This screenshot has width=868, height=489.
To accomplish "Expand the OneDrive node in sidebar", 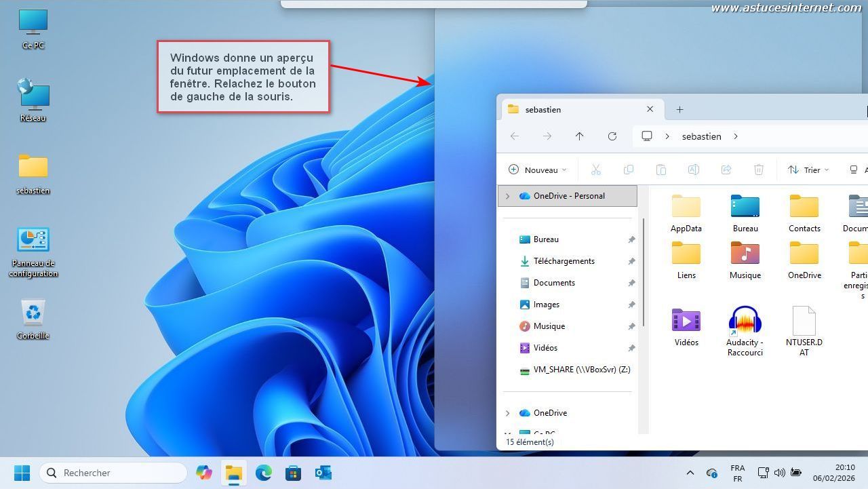I will pos(507,413).
